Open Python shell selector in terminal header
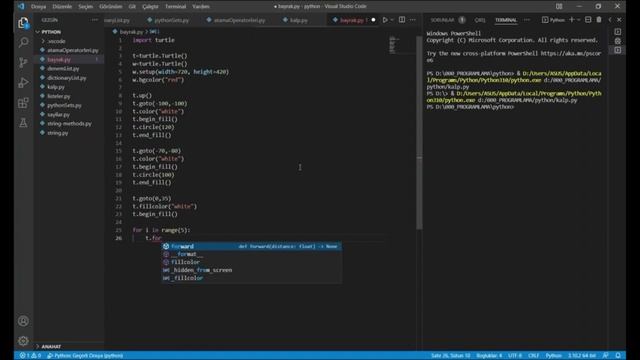 click(553, 20)
